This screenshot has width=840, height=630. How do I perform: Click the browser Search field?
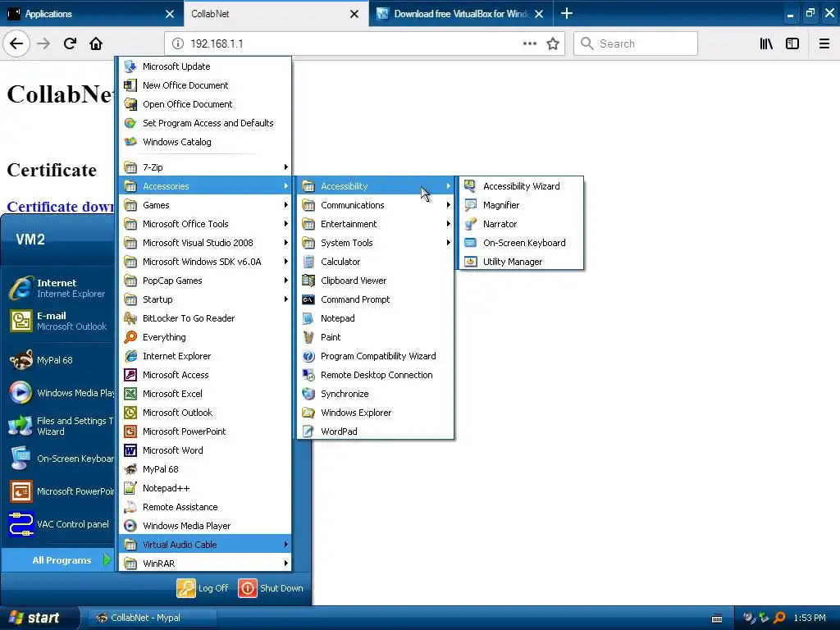coord(636,43)
